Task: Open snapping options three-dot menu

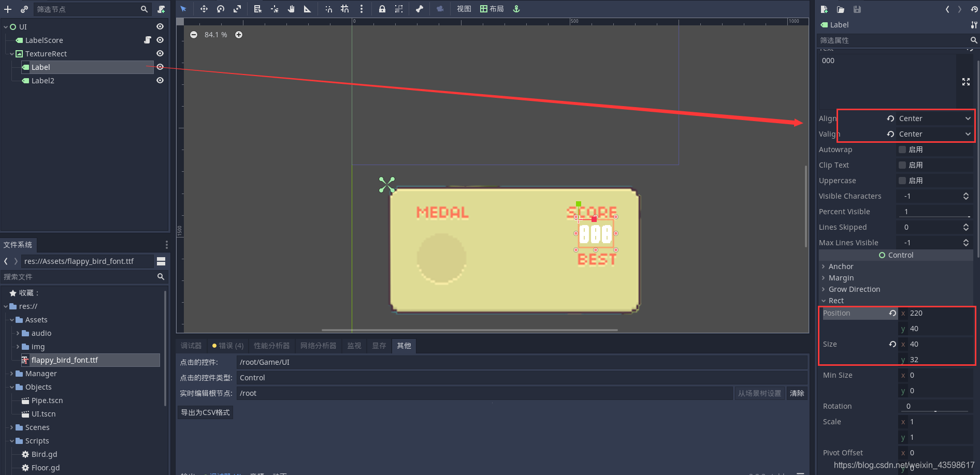Action: (x=362, y=9)
